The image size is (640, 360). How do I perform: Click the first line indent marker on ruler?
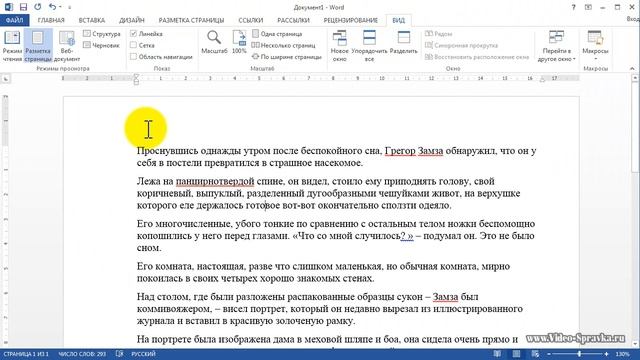(x=136, y=76)
